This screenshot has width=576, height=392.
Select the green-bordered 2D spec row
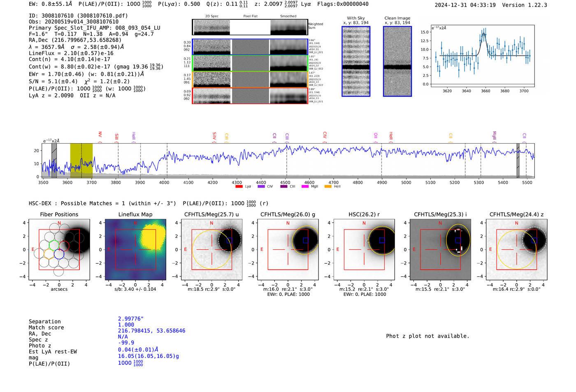click(x=250, y=63)
